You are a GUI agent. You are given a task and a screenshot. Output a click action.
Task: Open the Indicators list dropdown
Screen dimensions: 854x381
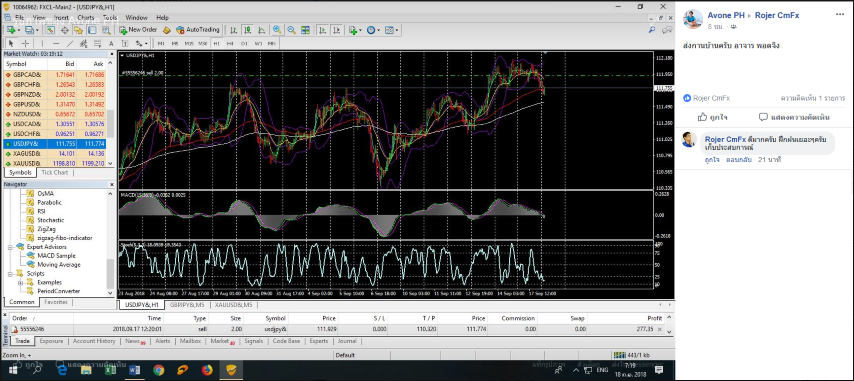356,30
